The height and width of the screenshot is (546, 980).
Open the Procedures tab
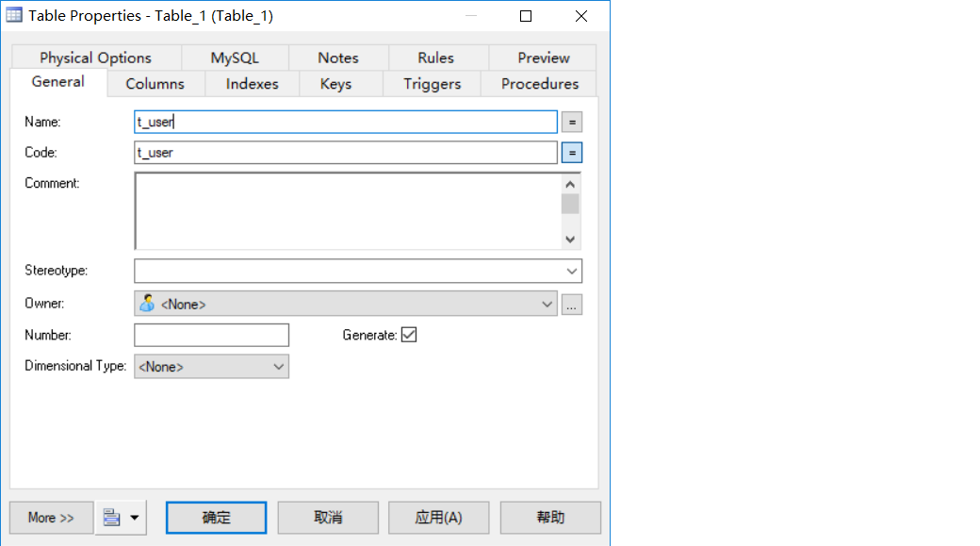coord(539,84)
